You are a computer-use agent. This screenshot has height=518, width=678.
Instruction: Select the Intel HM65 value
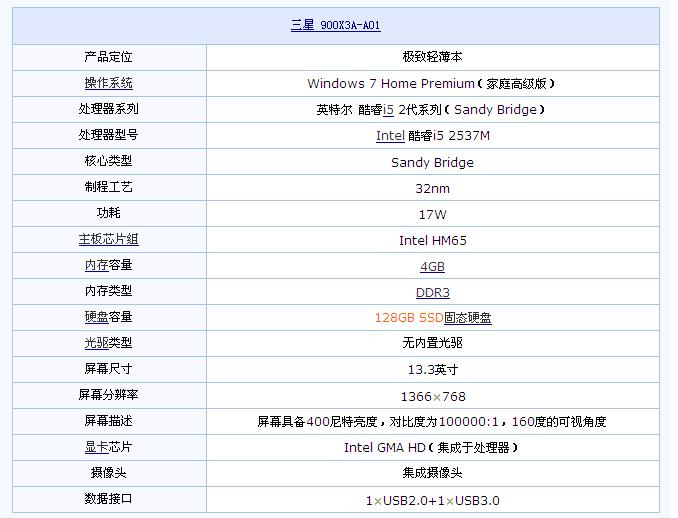pos(433,240)
